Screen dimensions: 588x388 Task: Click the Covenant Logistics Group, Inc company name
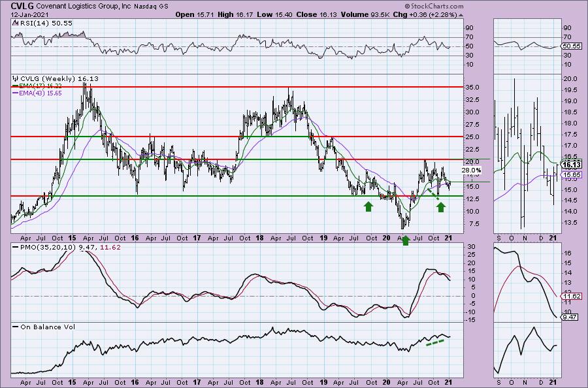point(83,7)
